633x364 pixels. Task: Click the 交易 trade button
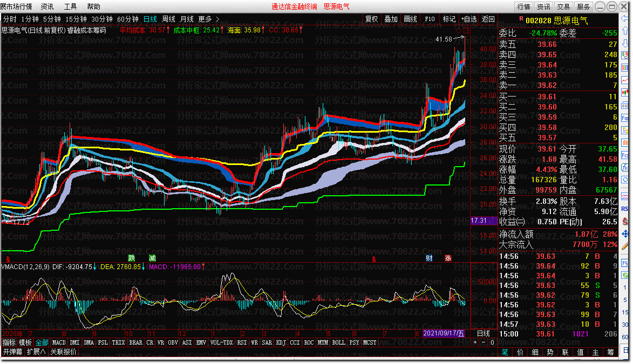click(563, 6)
